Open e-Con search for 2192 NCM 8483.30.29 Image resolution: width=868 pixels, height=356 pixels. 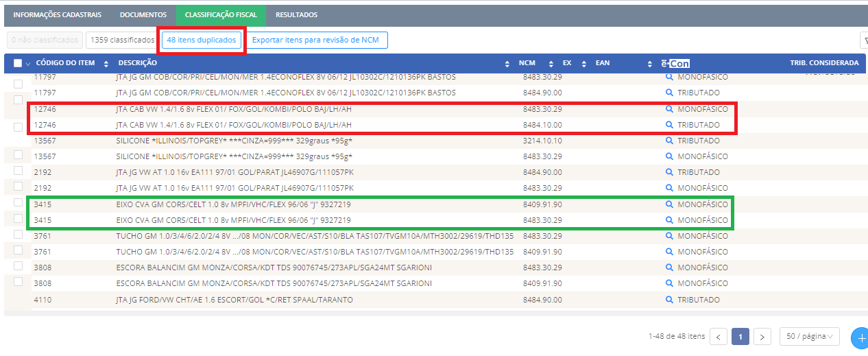pos(669,188)
